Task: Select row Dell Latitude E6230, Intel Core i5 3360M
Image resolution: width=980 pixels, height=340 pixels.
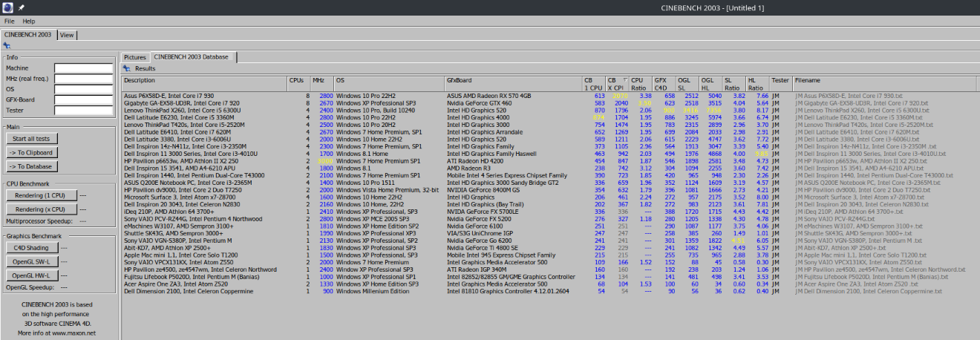Action: pyautogui.click(x=549, y=117)
